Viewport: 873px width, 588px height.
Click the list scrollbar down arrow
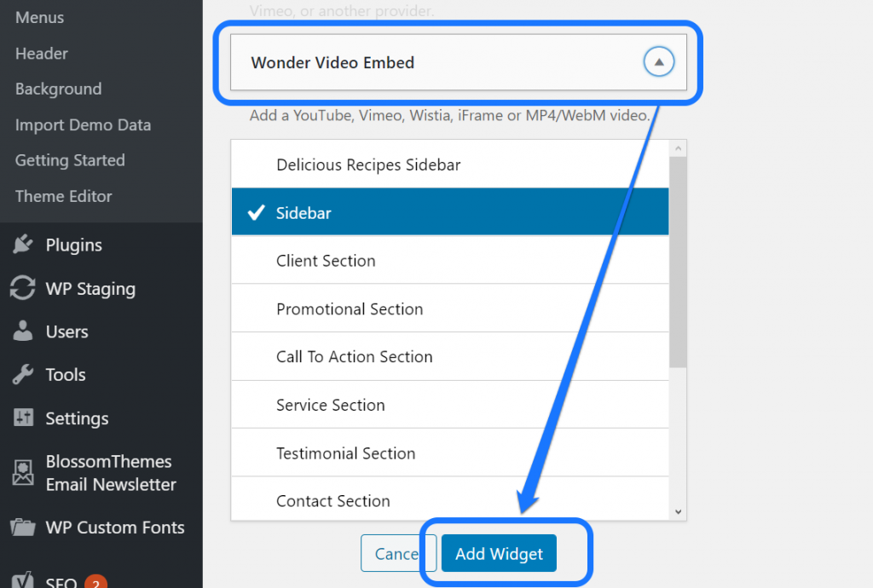pos(679,511)
